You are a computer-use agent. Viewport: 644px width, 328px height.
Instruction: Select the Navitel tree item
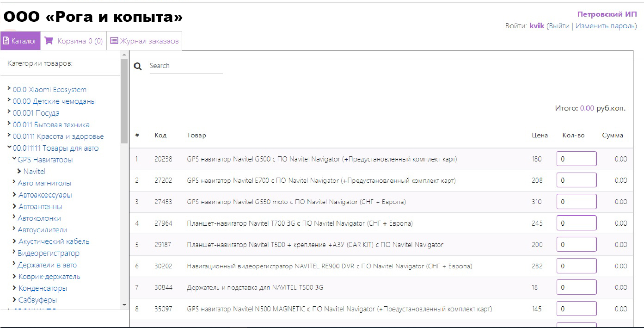click(34, 172)
